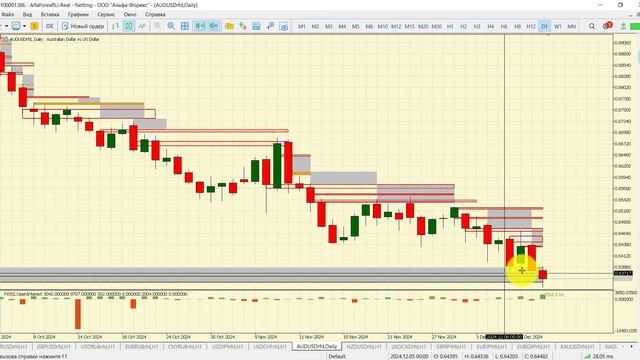Click the Default profile in status bar
This screenshot has width=640, height=360.
point(337,356)
